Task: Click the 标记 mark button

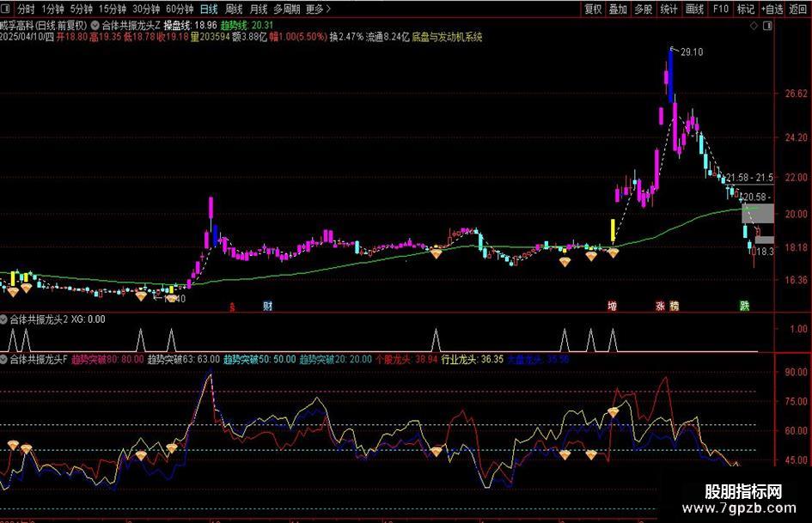Action: coord(746,9)
